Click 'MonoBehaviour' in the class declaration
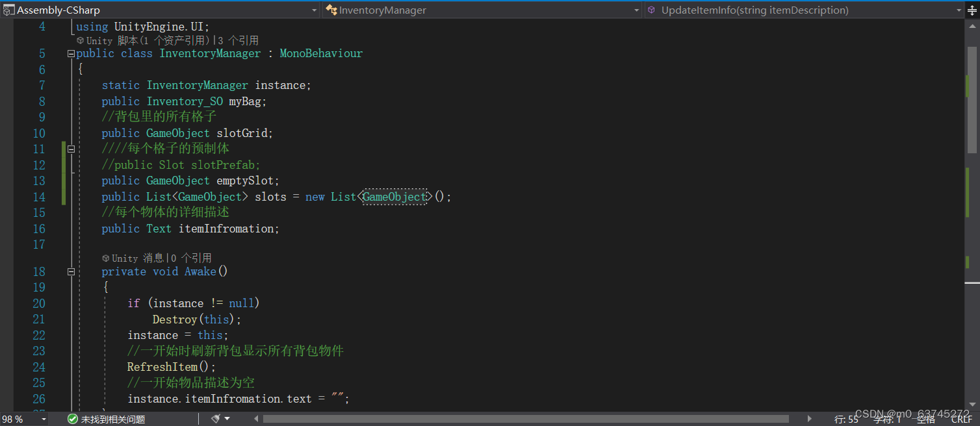Screen dimensions: 980x426 [x=321, y=54]
